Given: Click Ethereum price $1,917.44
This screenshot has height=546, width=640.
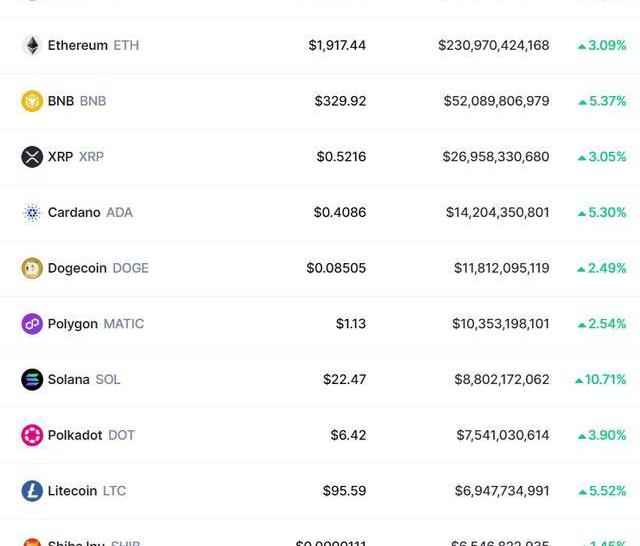Looking at the screenshot, I should tap(337, 46).
